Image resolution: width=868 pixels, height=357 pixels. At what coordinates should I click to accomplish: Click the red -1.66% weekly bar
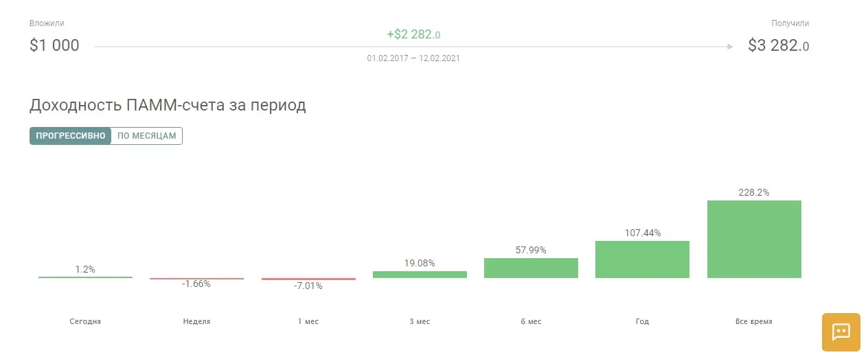[196, 278]
